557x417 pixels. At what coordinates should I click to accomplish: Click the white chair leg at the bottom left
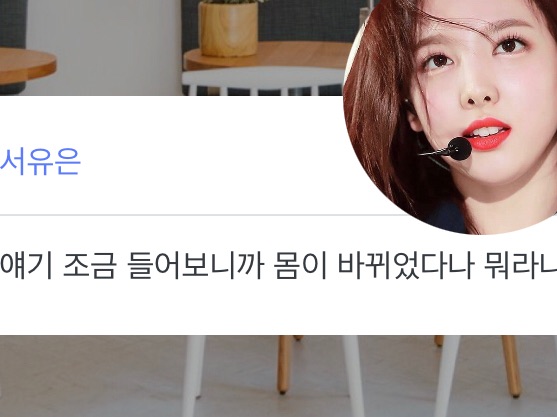193,376
